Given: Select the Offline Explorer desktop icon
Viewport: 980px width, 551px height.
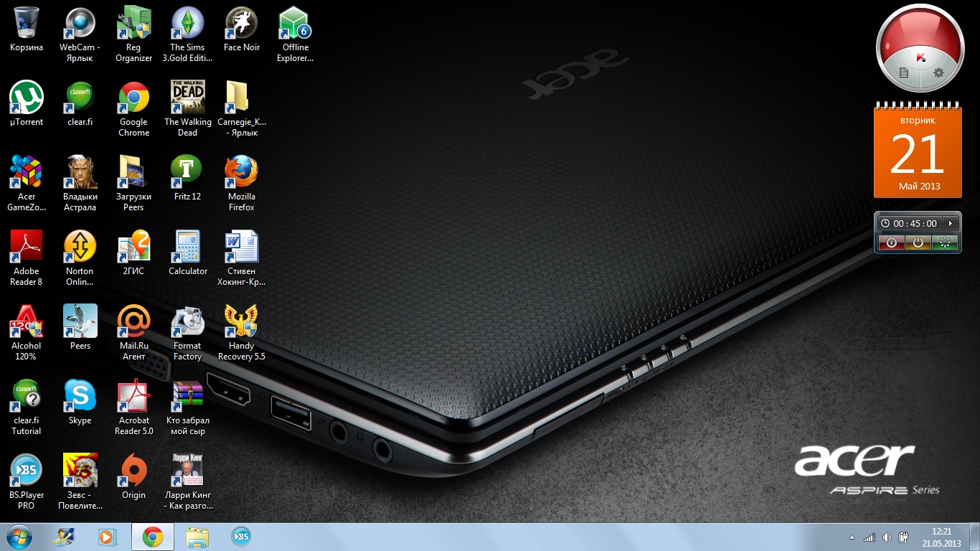Looking at the screenshot, I should 296,34.
